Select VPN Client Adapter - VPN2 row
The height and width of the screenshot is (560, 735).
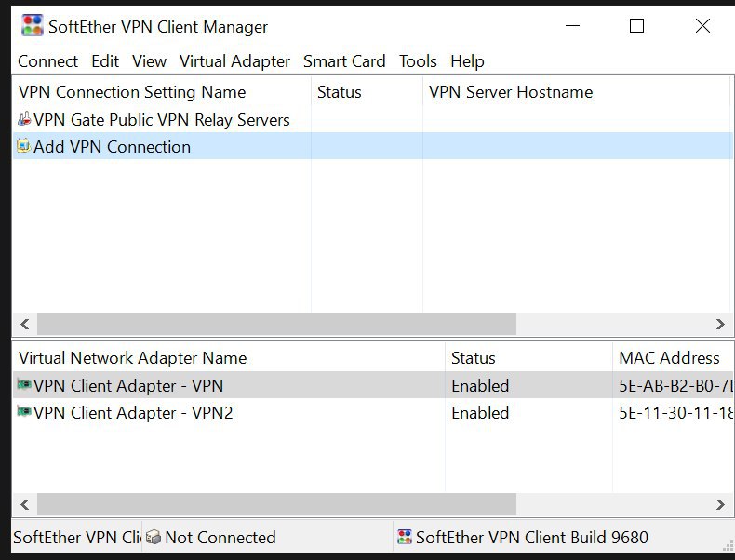click(372, 412)
